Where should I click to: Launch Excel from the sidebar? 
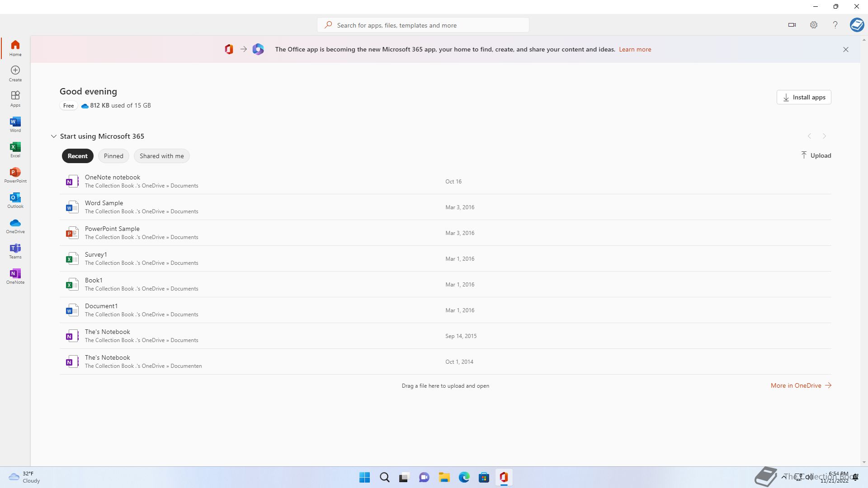[15, 149]
